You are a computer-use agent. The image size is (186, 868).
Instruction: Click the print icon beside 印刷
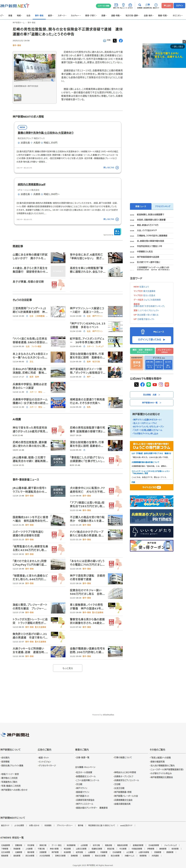click(x=105, y=41)
